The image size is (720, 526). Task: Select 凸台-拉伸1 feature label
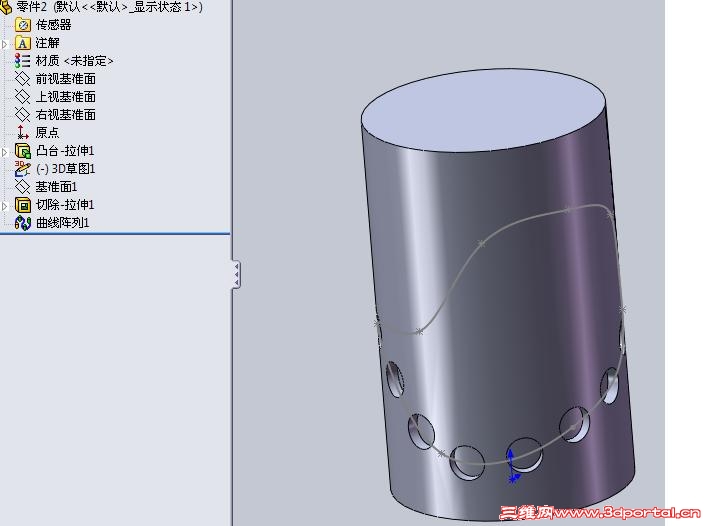pyautogui.click(x=65, y=151)
